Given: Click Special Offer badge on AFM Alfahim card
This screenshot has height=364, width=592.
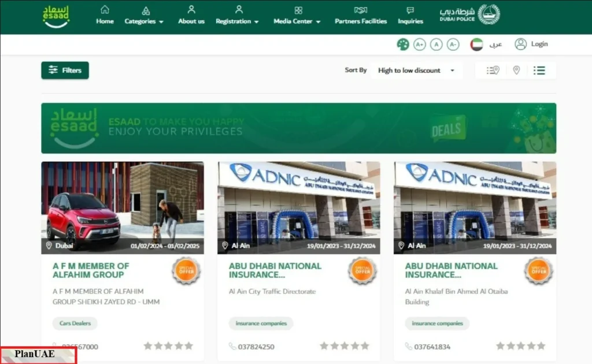Looking at the screenshot, I should click(x=186, y=270).
